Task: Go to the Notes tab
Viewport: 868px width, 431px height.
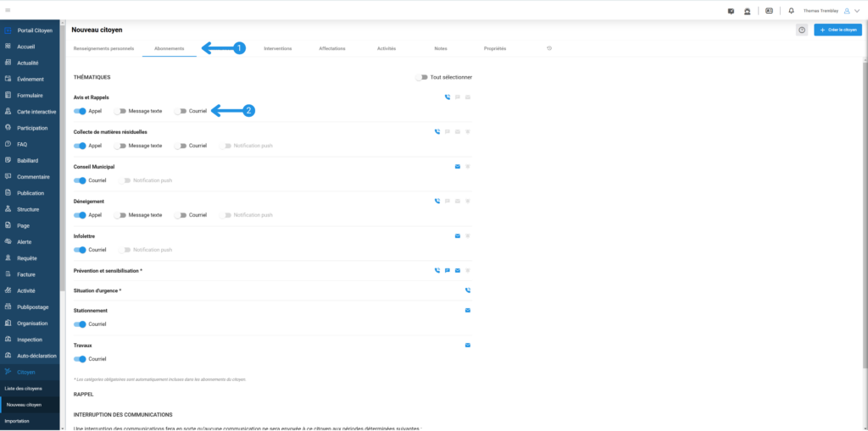Action: (441, 48)
